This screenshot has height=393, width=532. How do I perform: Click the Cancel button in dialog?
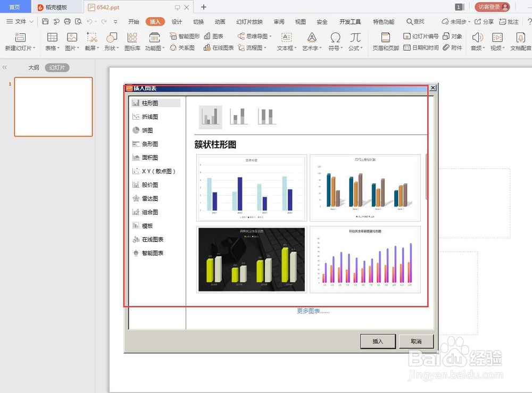pos(417,341)
